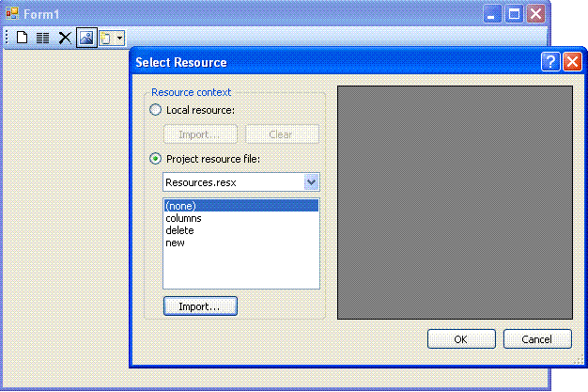Close the Form1 window
The width and height of the screenshot is (588, 392).
(x=536, y=14)
